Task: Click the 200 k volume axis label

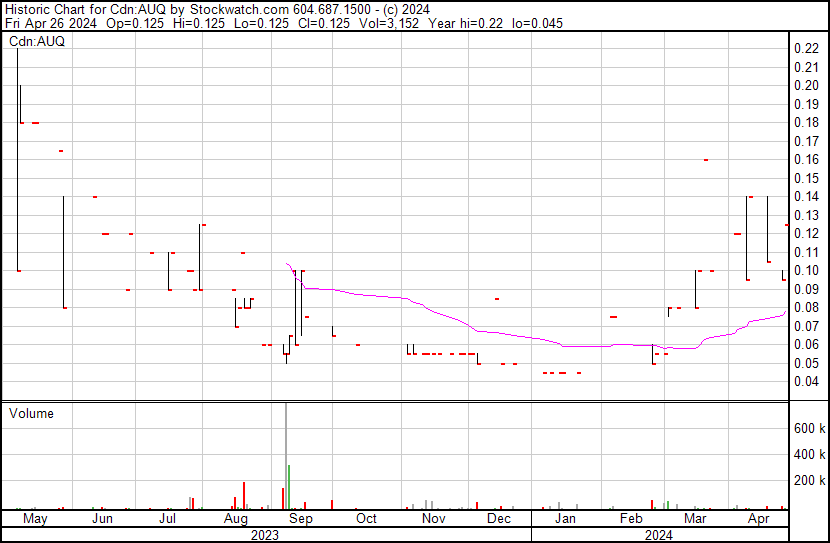Action: tap(809, 481)
